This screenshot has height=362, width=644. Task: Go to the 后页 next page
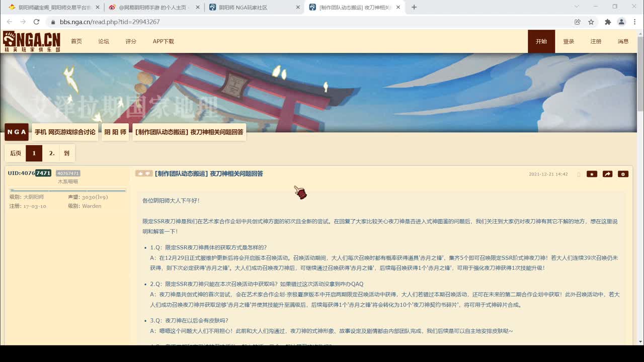point(16,153)
